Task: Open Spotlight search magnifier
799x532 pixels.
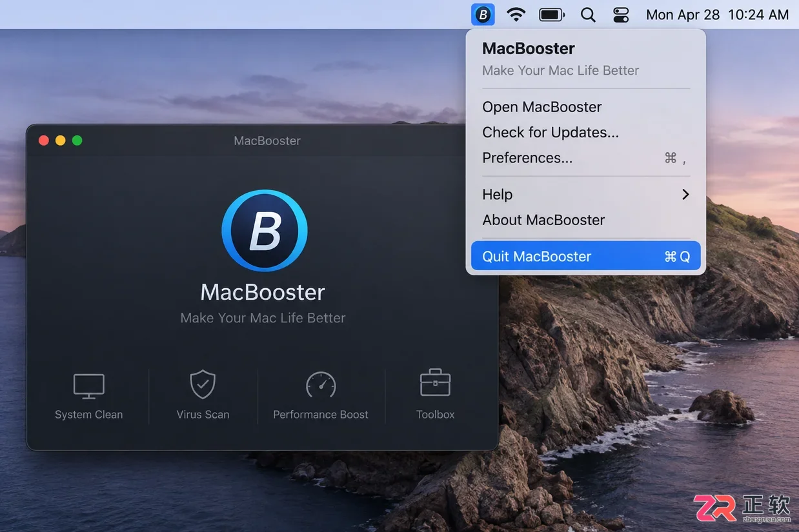Action: (x=588, y=14)
